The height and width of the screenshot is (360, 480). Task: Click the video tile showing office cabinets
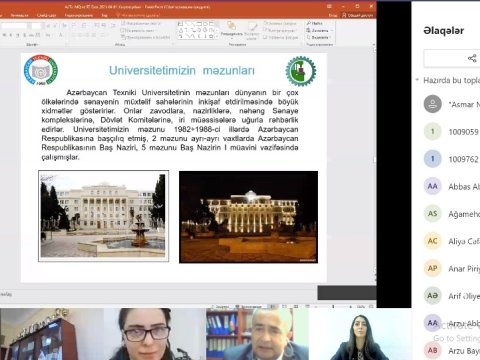point(52,334)
